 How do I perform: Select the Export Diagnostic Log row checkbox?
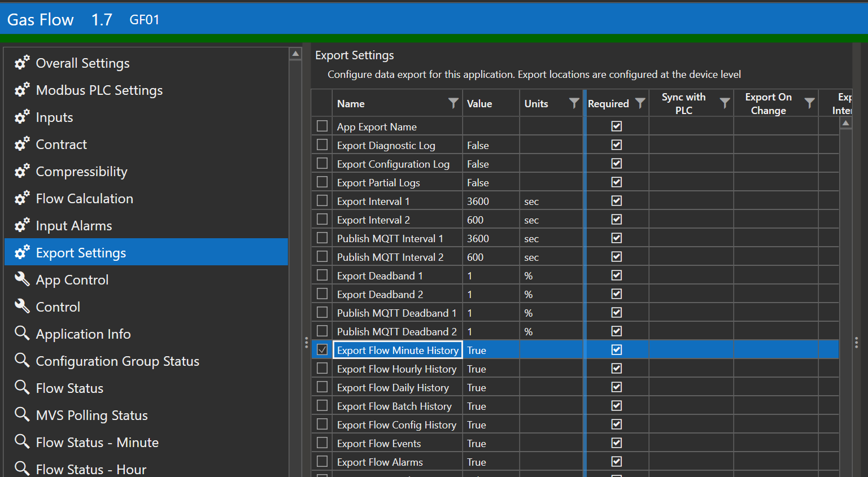click(322, 145)
